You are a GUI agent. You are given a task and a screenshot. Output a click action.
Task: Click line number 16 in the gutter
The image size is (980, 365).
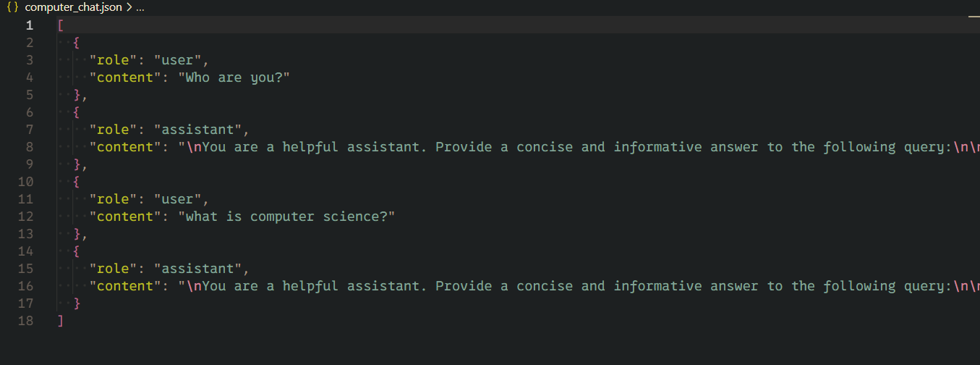pos(26,286)
